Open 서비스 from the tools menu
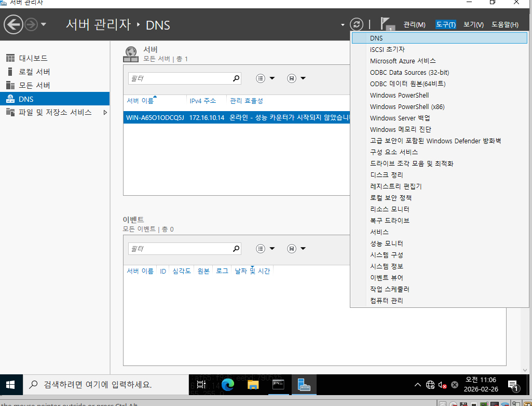532x406 pixels. [x=440, y=232]
